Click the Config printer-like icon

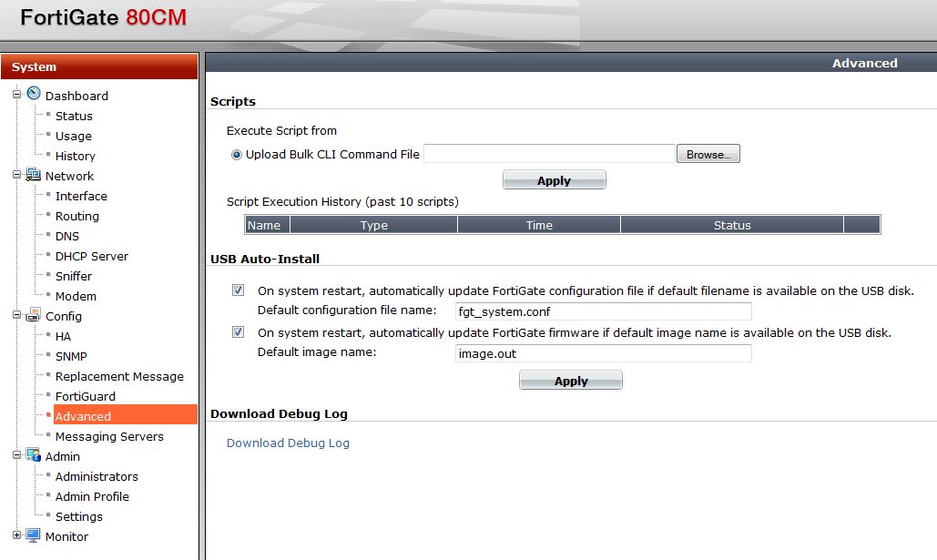tap(34, 315)
